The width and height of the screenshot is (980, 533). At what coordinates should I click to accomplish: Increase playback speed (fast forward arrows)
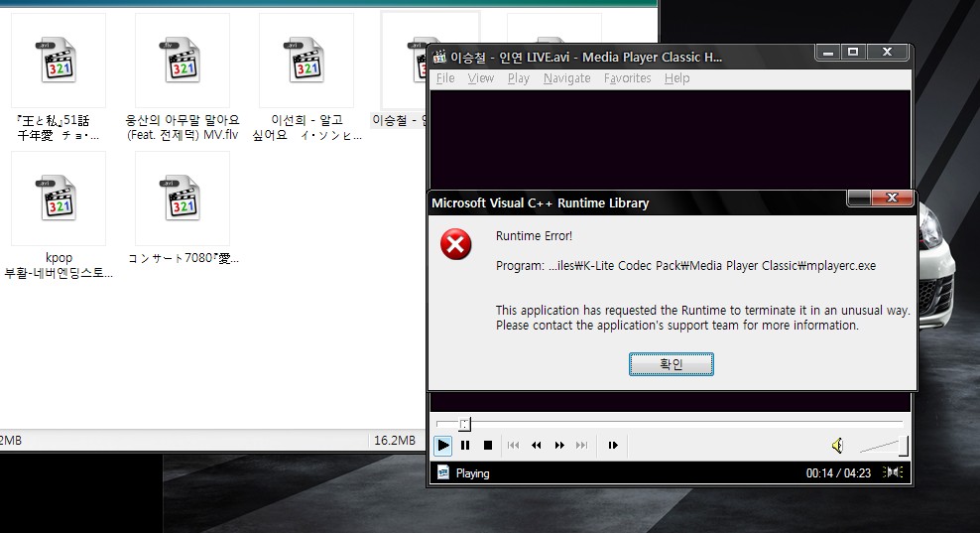[559, 446]
